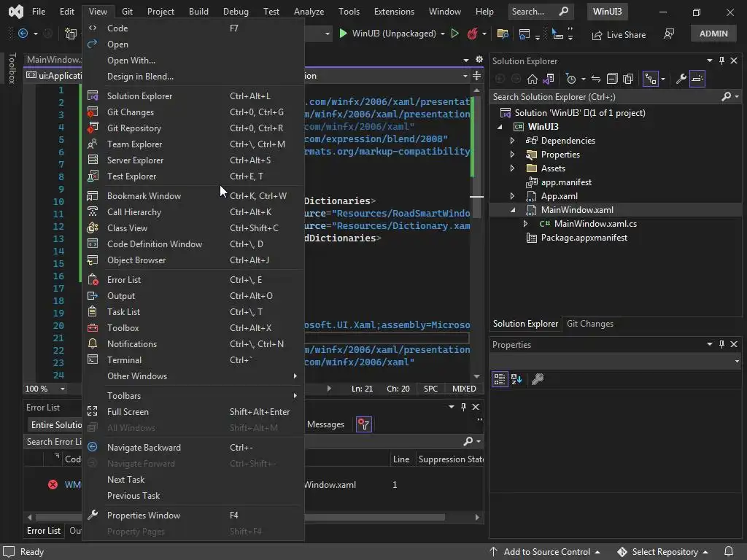Click Navigate Backward in View menu
The width and height of the screenshot is (747, 560).
point(193,448)
